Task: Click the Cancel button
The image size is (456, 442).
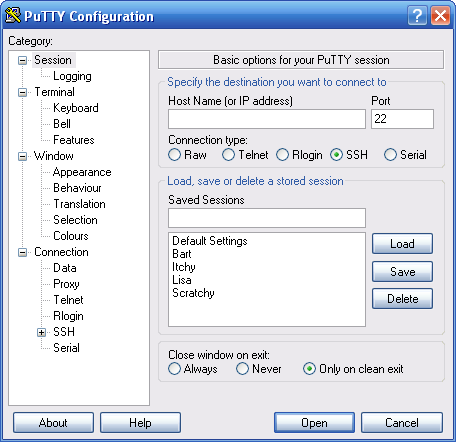Action: coord(402,423)
